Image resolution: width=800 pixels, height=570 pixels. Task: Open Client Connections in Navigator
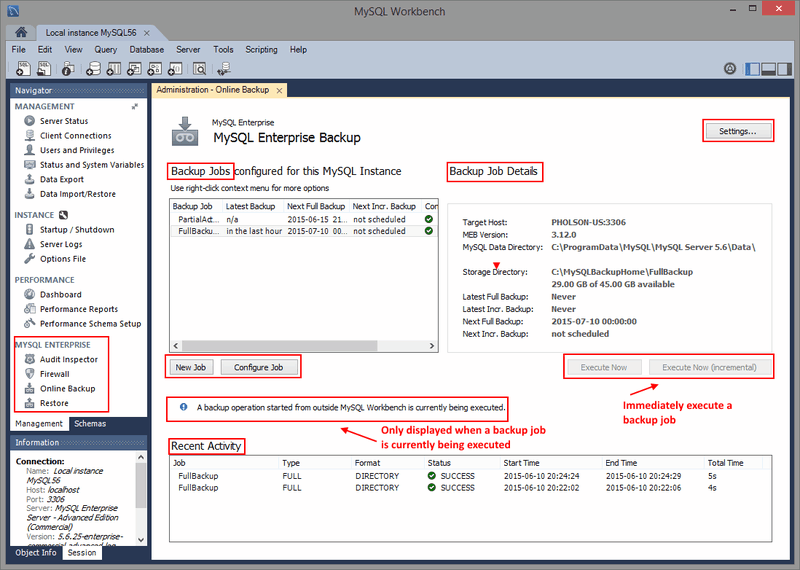pyautogui.click(x=76, y=136)
